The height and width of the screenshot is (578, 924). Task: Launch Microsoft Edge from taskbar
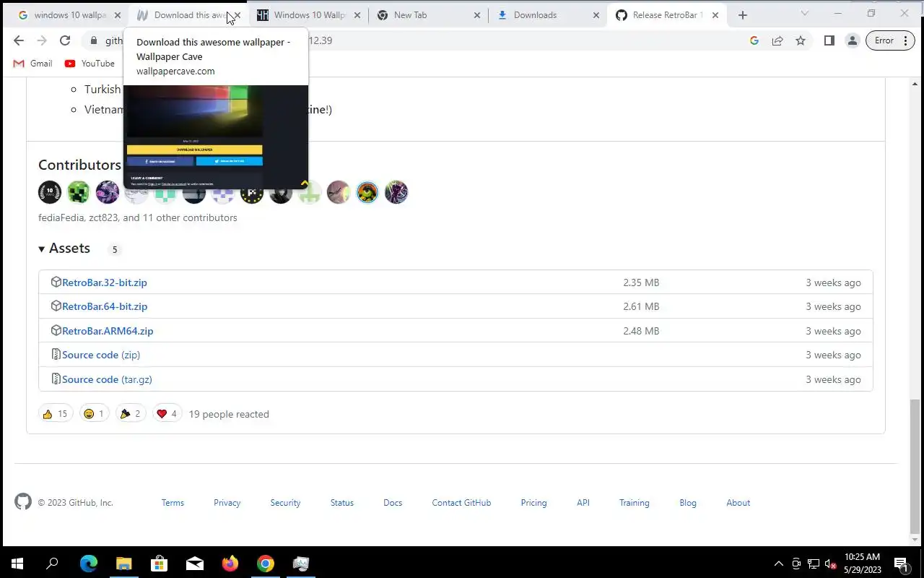click(x=89, y=564)
